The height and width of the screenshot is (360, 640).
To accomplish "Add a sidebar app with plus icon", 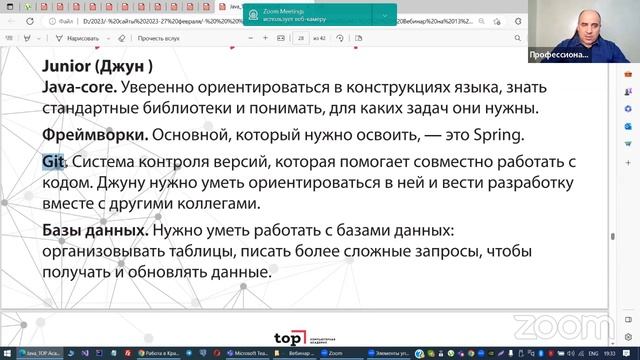I will coord(628,162).
